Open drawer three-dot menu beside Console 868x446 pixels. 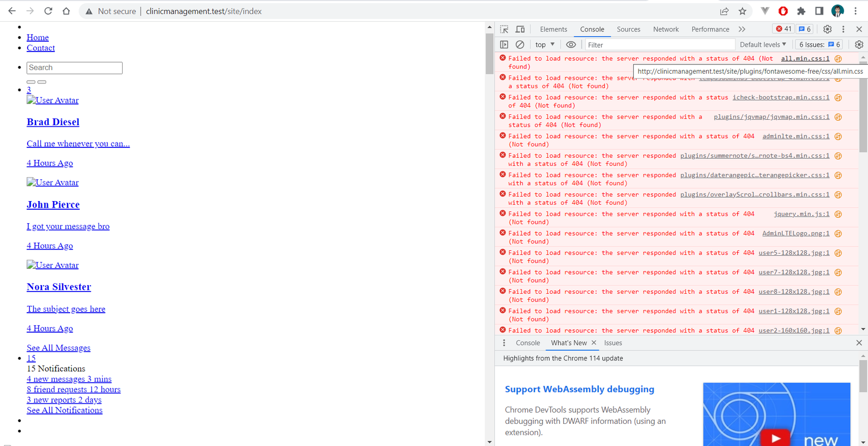point(504,342)
